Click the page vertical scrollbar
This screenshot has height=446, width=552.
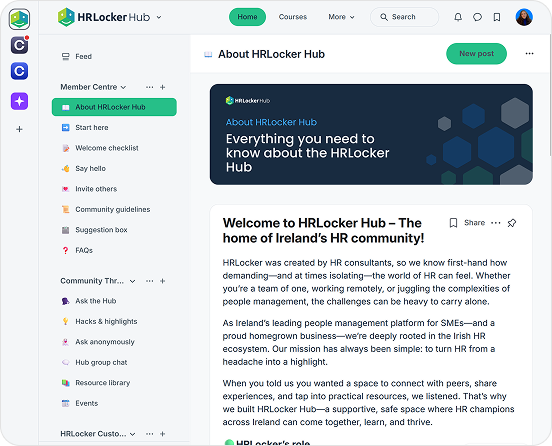click(550, 95)
